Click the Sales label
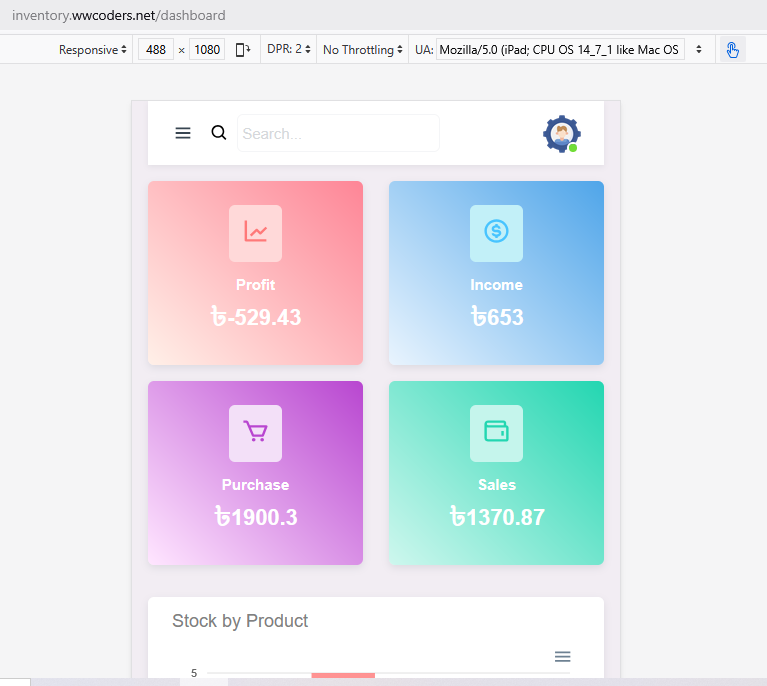Image resolution: width=767 pixels, height=686 pixels. coord(497,485)
